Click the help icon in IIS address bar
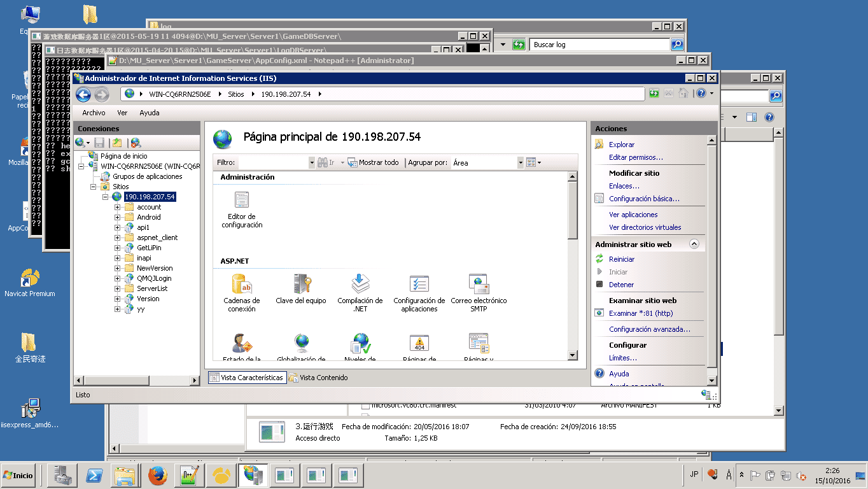The height and width of the screenshot is (489, 868). tap(701, 94)
